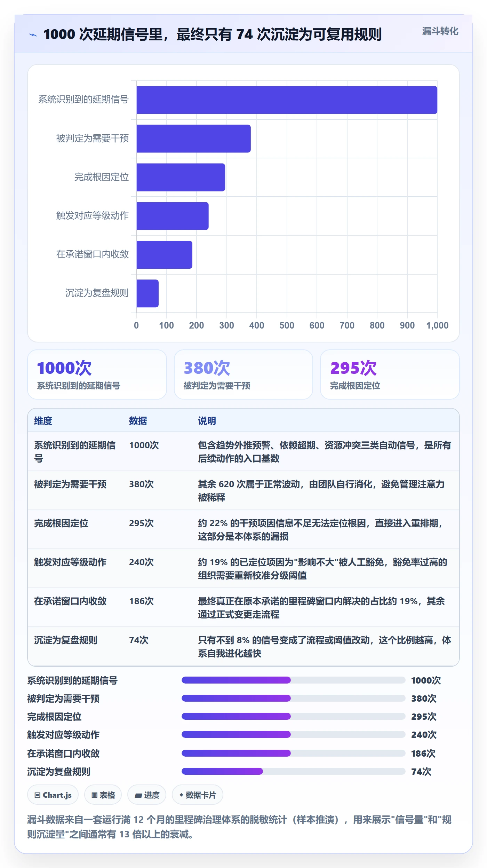Click progress label 触发对应等级动作
The image size is (487, 868).
63,735
